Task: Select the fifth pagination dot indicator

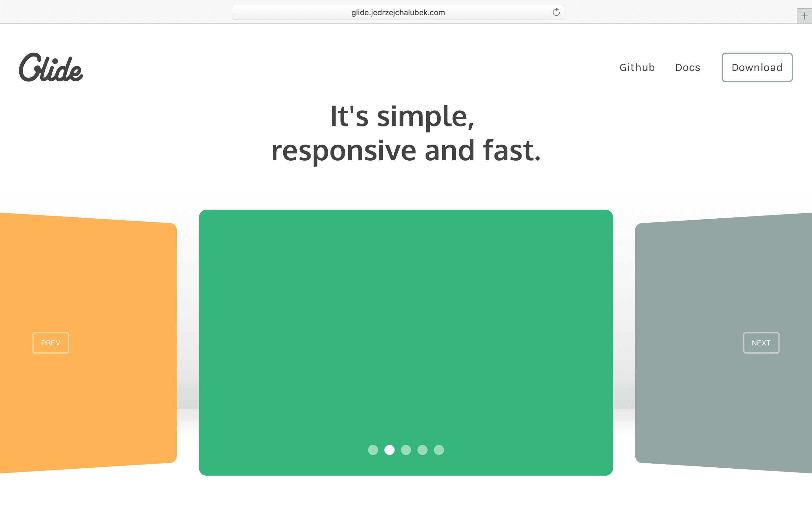Action: pyautogui.click(x=439, y=450)
